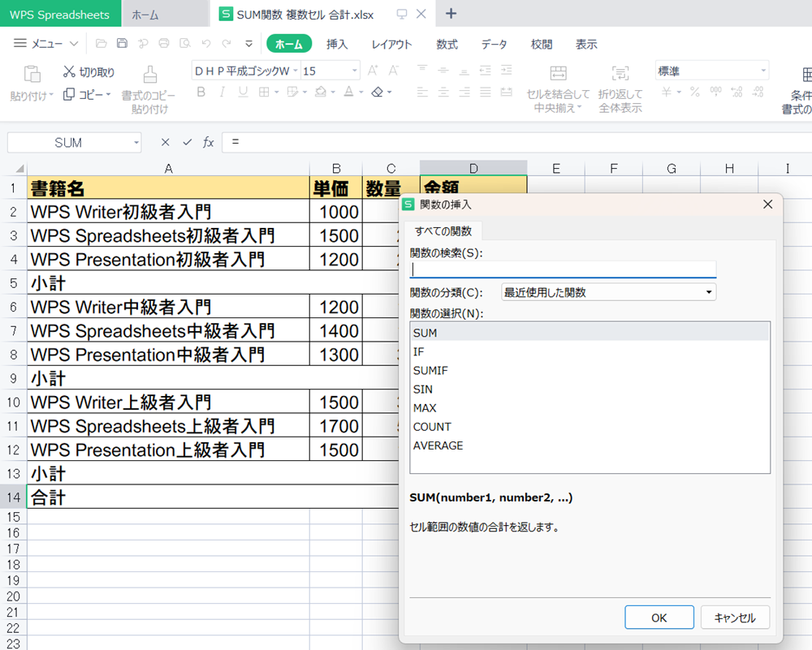The height and width of the screenshot is (650, 812).
Task: Click the 関数の検索 search field
Action: (x=563, y=269)
